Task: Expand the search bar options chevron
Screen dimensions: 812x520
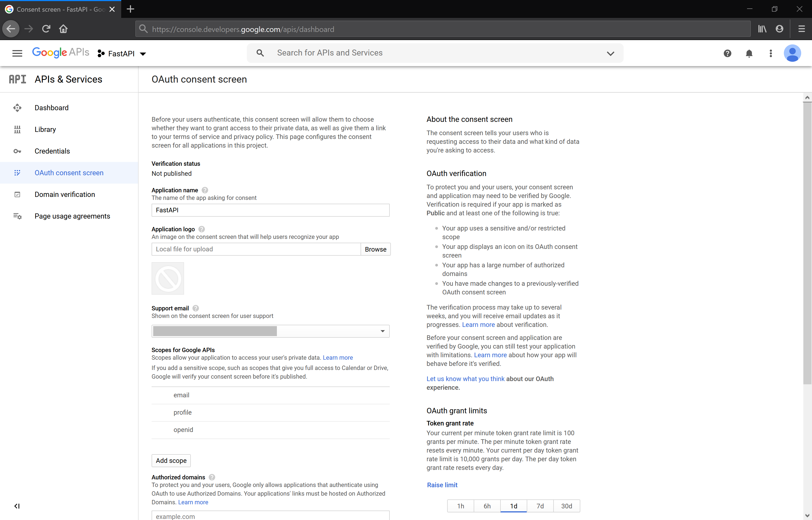Action: (x=610, y=53)
